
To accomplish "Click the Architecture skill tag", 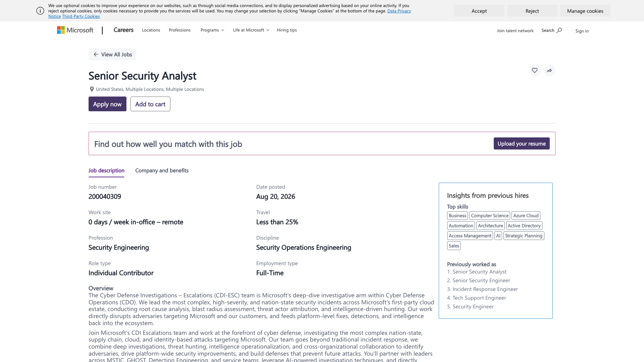I will click(490, 226).
